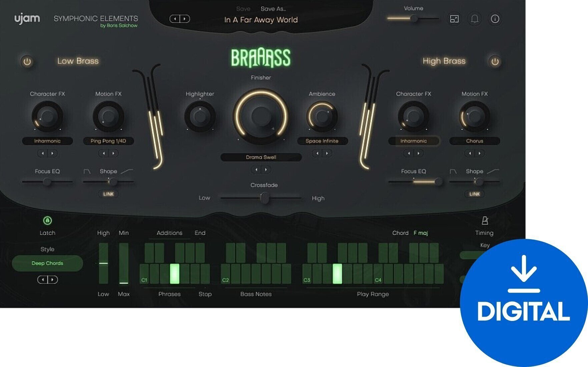Click the blue DIGITAL download badge
This screenshot has height=367, width=588.
click(524, 303)
